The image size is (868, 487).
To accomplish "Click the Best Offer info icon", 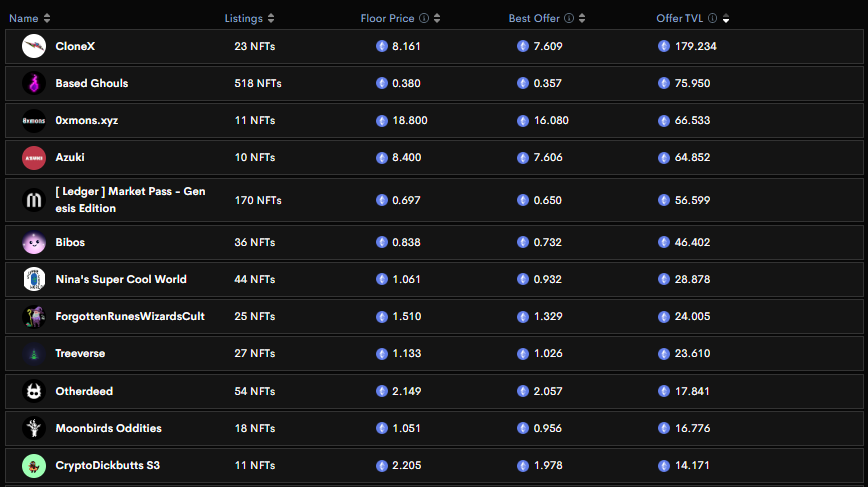I will point(569,18).
